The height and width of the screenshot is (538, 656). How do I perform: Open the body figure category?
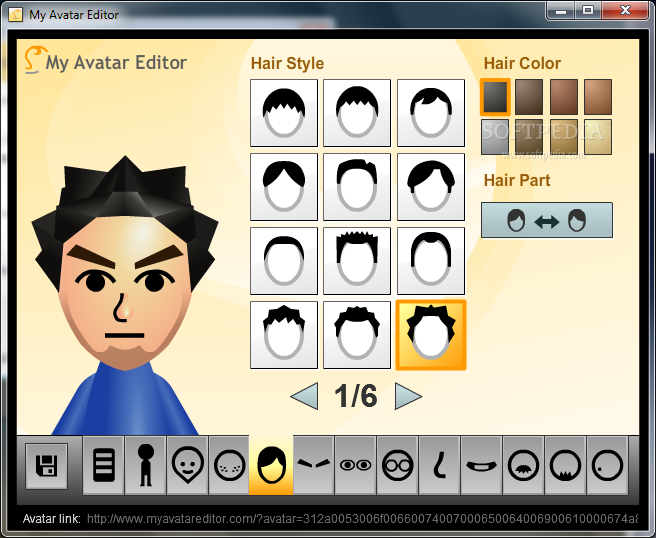(146, 465)
